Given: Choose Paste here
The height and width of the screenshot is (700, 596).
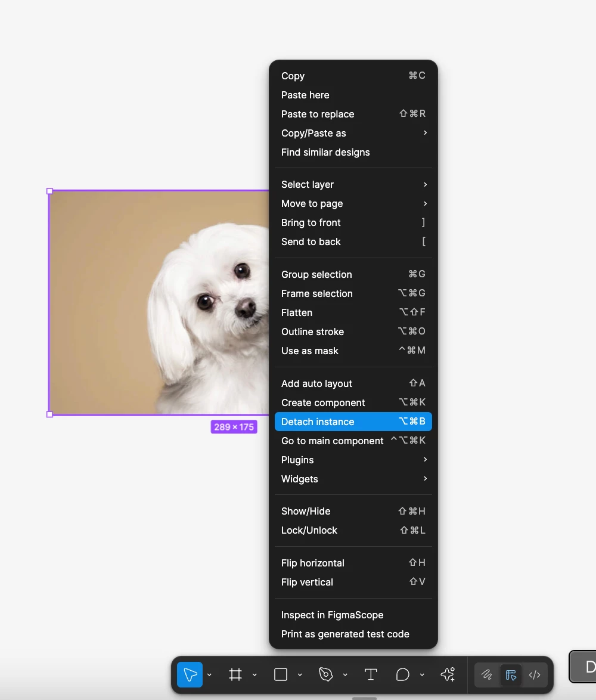Looking at the screenshot, I should [x=353, y=95].
